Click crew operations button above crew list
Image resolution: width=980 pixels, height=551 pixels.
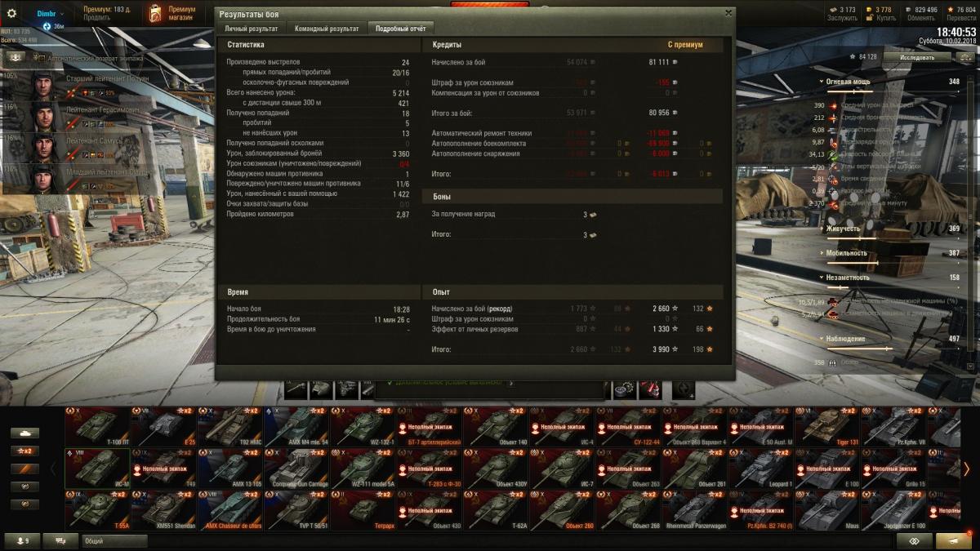16,58
